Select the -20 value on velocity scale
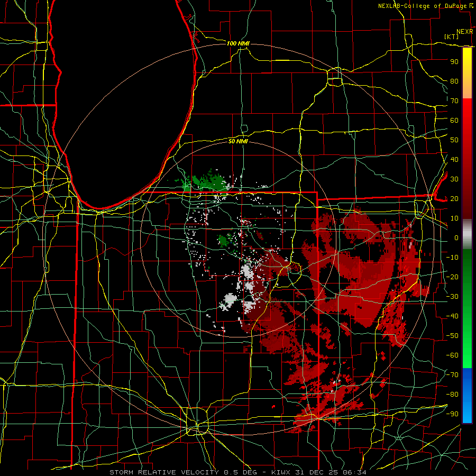The image size is (476, 476). (452, 277)
